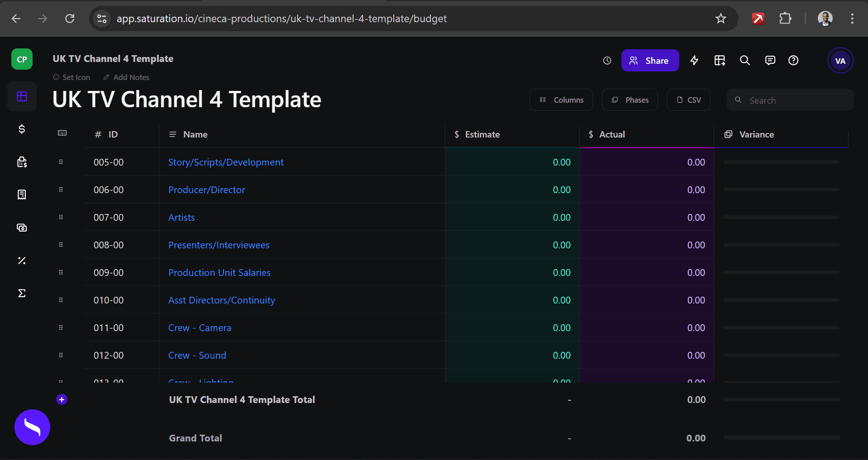Open the Story/Scripts/Development account link
The image size is (868, 460).
(226, 162)
